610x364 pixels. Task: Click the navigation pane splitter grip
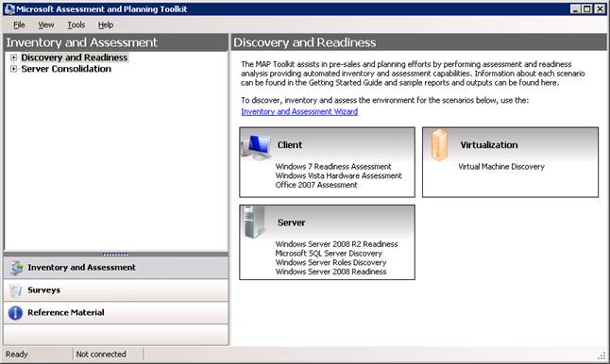point(115,254)
